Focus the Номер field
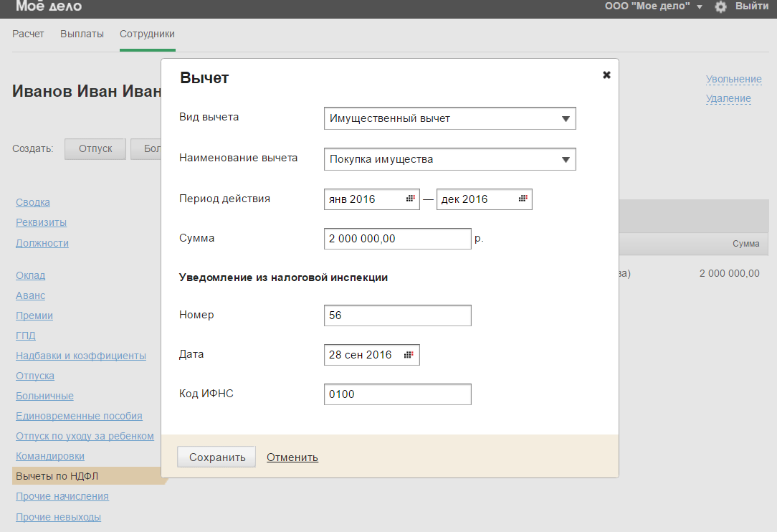Screen dimensions: 777x532 [397, 315]
